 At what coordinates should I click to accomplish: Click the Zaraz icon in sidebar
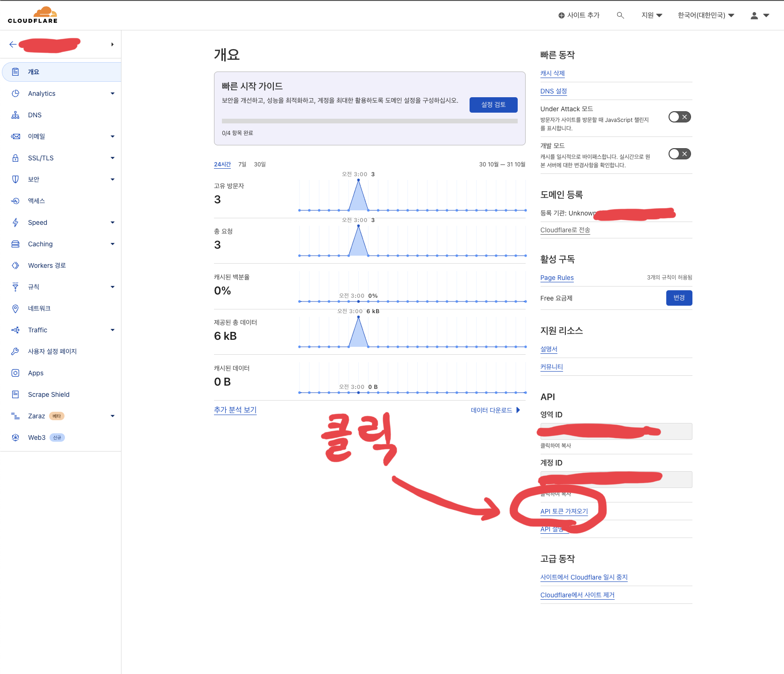point(15,416)
